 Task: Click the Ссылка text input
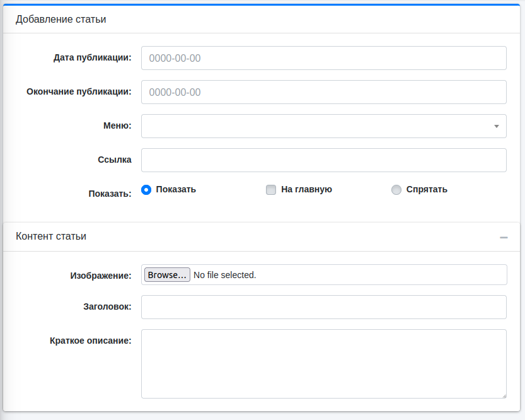[323, 160]
